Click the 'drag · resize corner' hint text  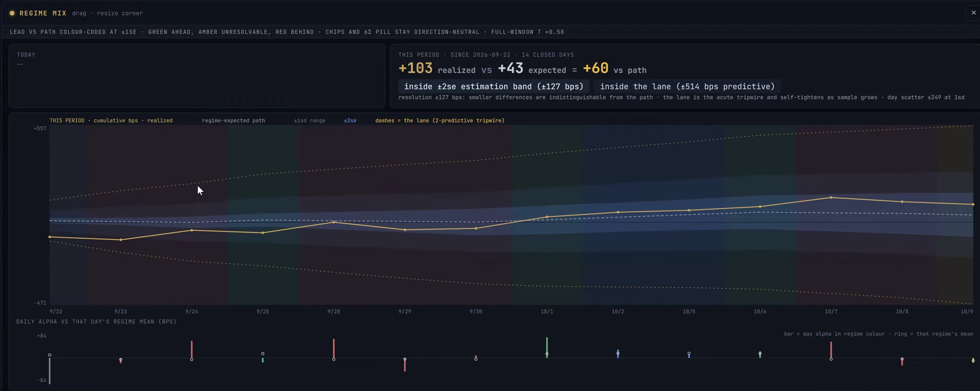(107, 13)
